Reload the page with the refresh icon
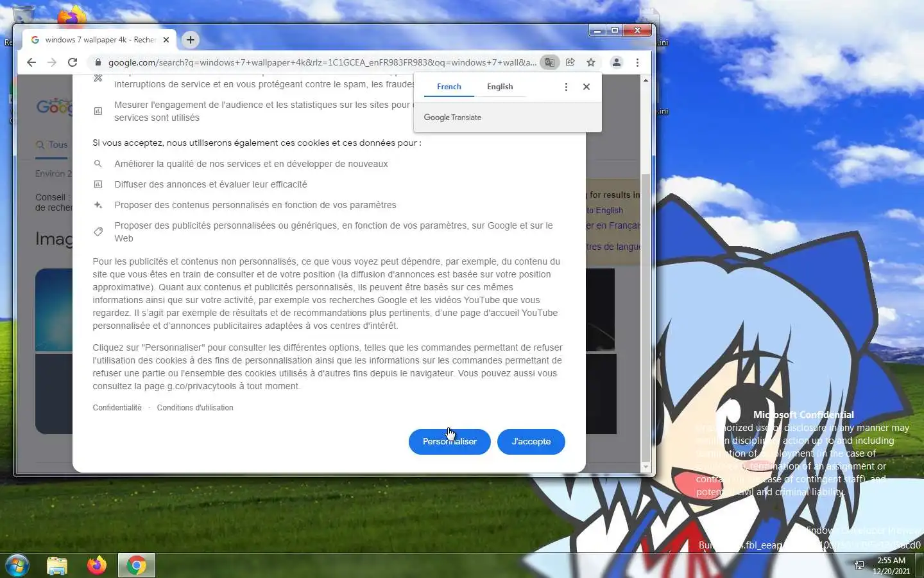 coord(73,62)
